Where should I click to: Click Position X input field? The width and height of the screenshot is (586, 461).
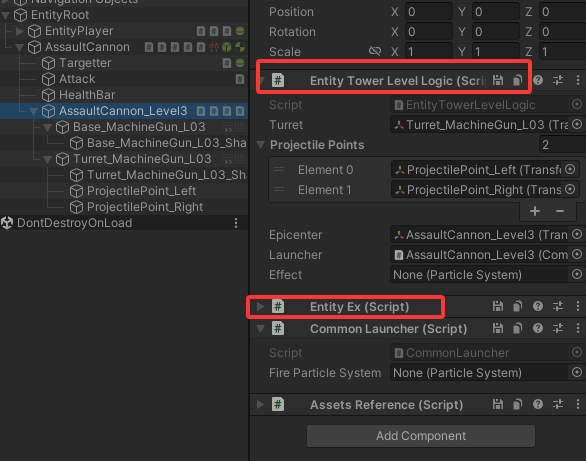pyautogui.click(x=429, y=12)
